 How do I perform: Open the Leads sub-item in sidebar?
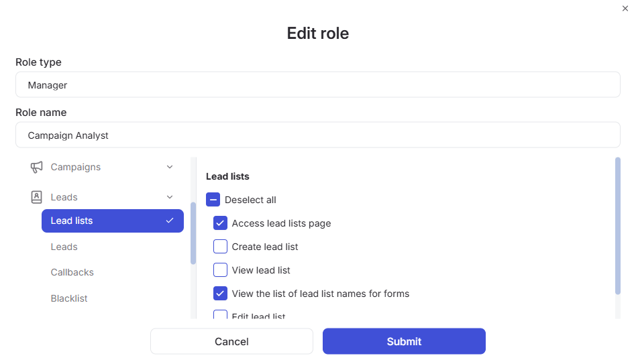[x=64, y=247]
